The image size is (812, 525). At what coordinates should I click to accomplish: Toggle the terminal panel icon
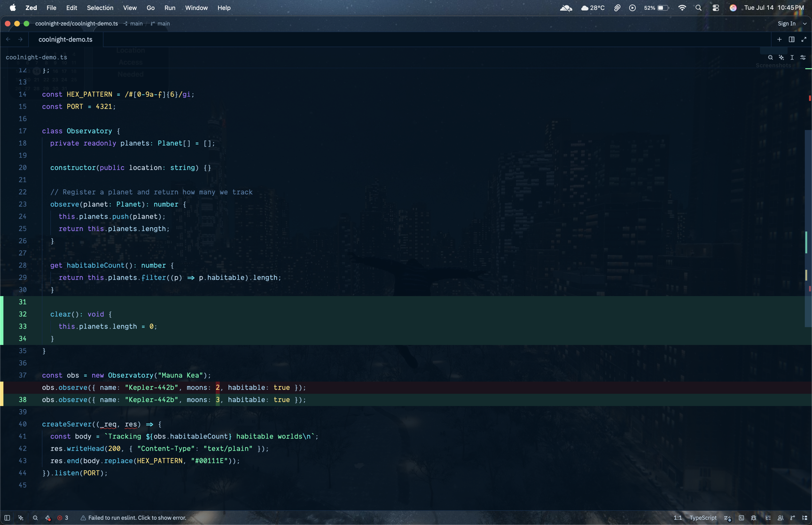tap(742, 518)
